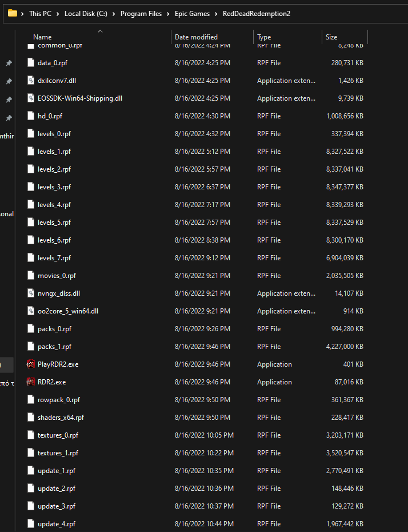
Task: Select the levels_5.rpf file name
Action: click(54, 222)
